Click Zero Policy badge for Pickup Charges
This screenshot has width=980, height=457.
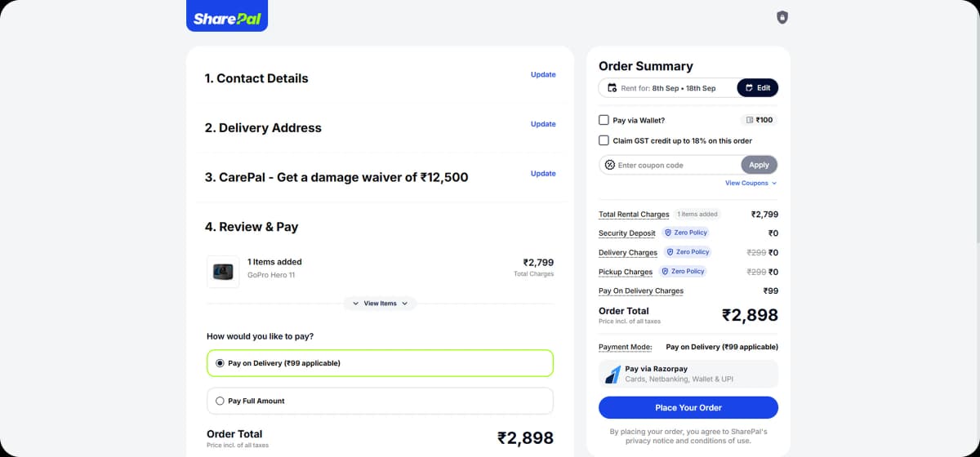coord(683,272)
